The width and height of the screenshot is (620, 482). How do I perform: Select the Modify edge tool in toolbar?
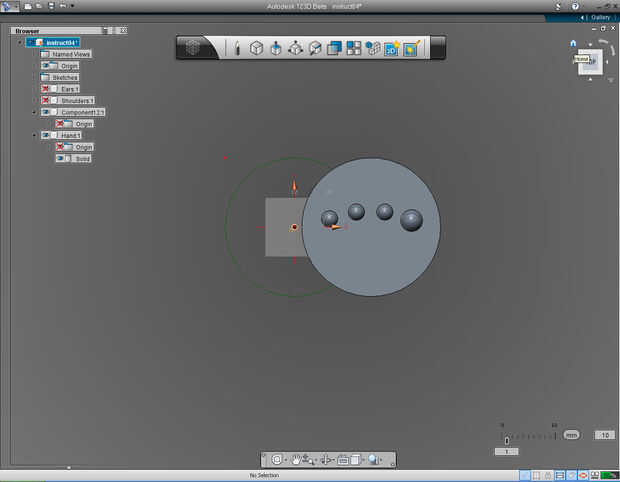(315, 48)
